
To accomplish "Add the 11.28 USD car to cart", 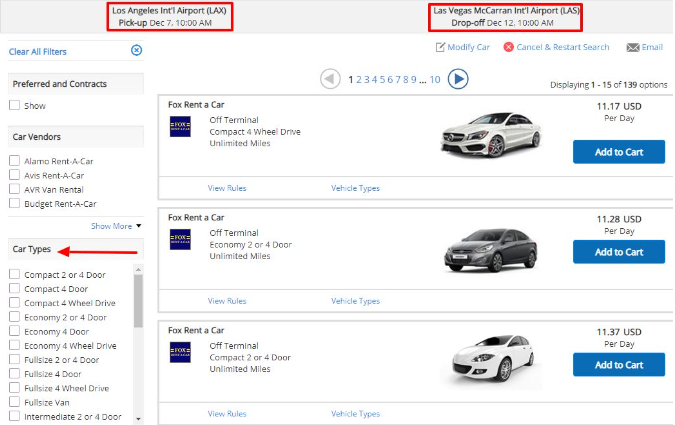I will coord(619,251).
